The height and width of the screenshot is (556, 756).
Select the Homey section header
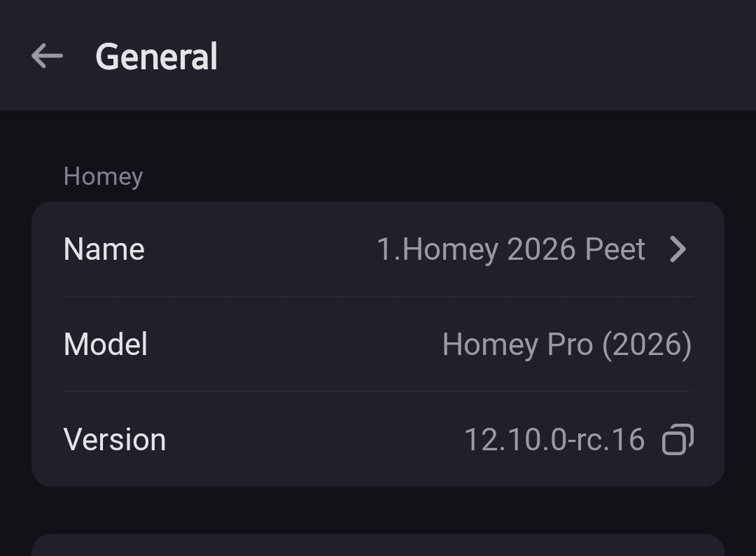pos(103,176)
